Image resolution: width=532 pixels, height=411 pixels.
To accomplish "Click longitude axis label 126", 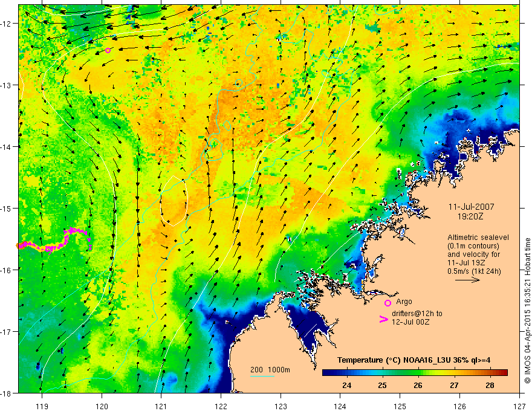I will click(x=459, y=406).
